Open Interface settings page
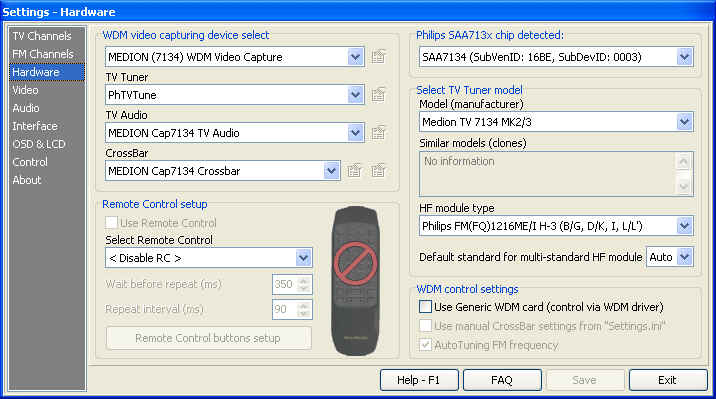This screenshot has height=399, width=716. [x=35, y=126]
